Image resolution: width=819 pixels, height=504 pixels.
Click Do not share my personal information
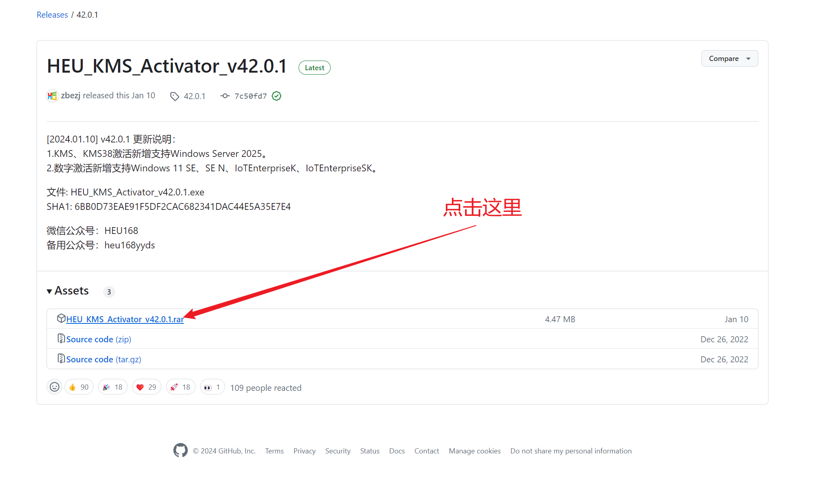coord(571,451)
